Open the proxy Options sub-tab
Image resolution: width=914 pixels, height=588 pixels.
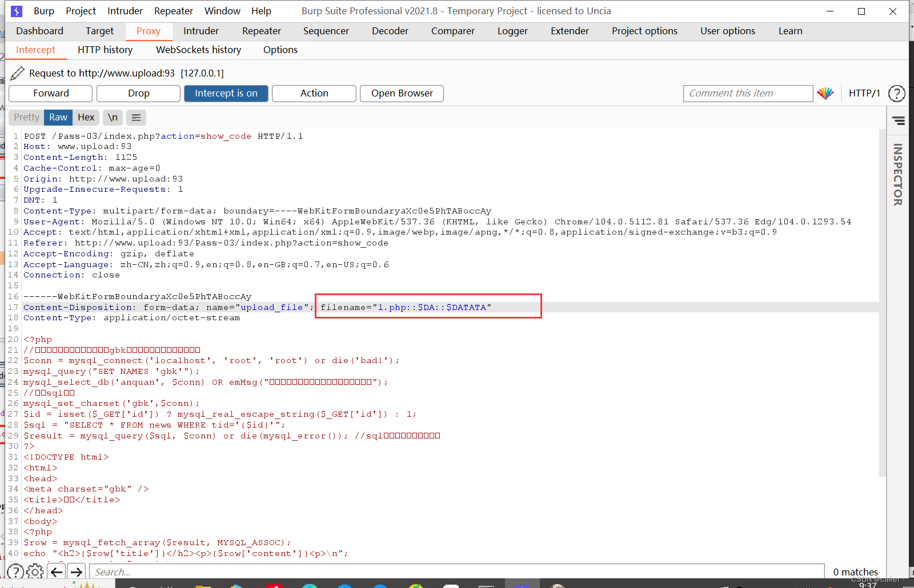(x=280, y=50)
